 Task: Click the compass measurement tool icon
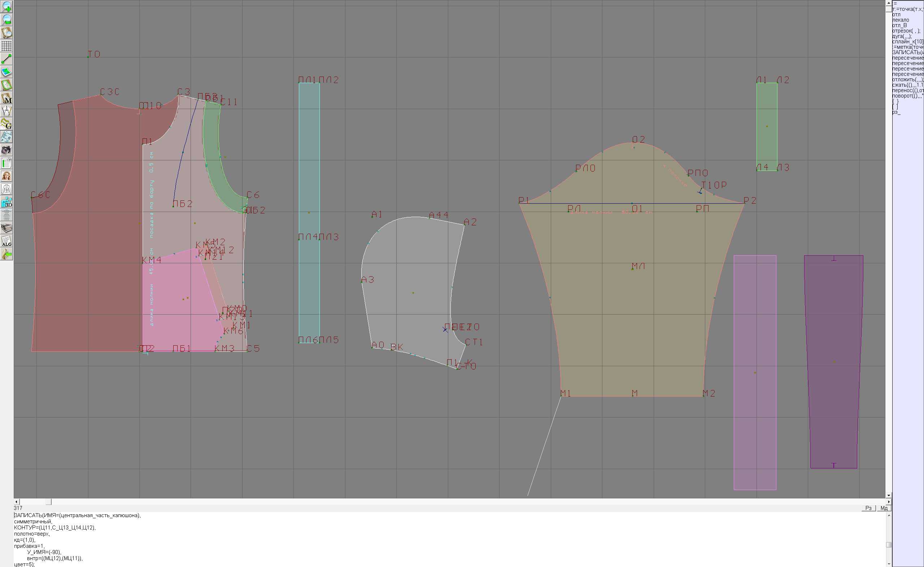pyautogui.click(x=7, y=111)
